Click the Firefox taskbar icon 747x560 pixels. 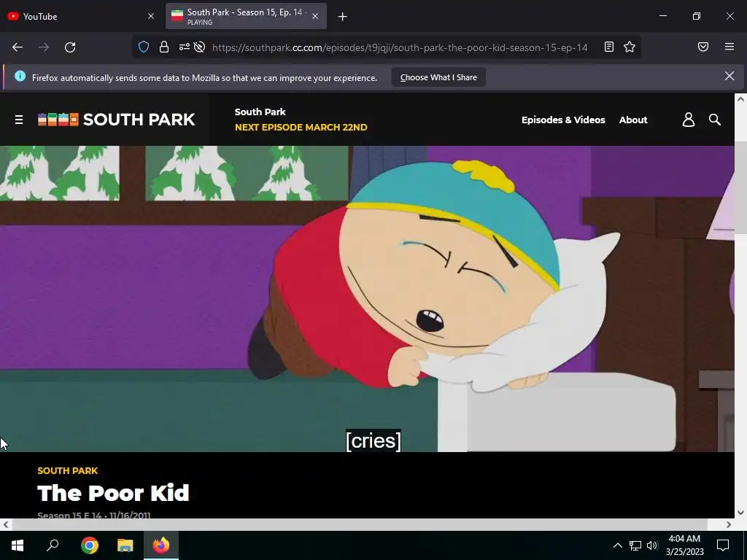click(161, 545)
